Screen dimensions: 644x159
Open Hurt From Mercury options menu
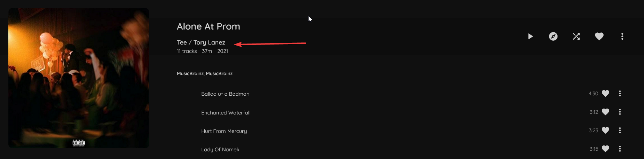click(620, 130)
